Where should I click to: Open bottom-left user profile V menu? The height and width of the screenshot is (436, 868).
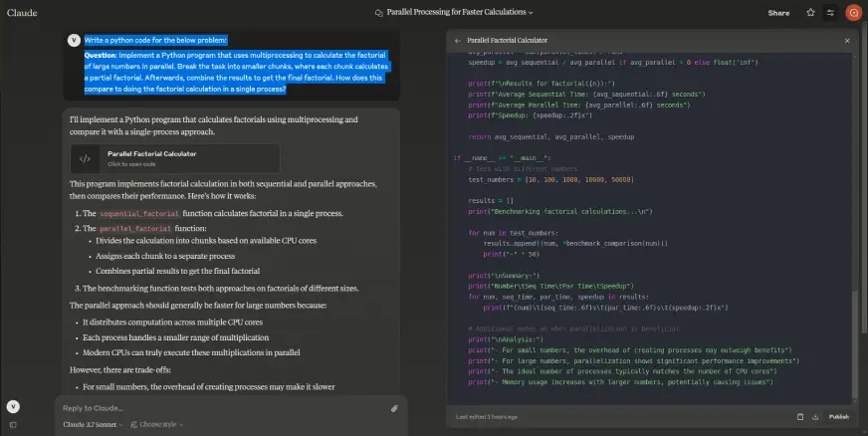click(13, 406)
